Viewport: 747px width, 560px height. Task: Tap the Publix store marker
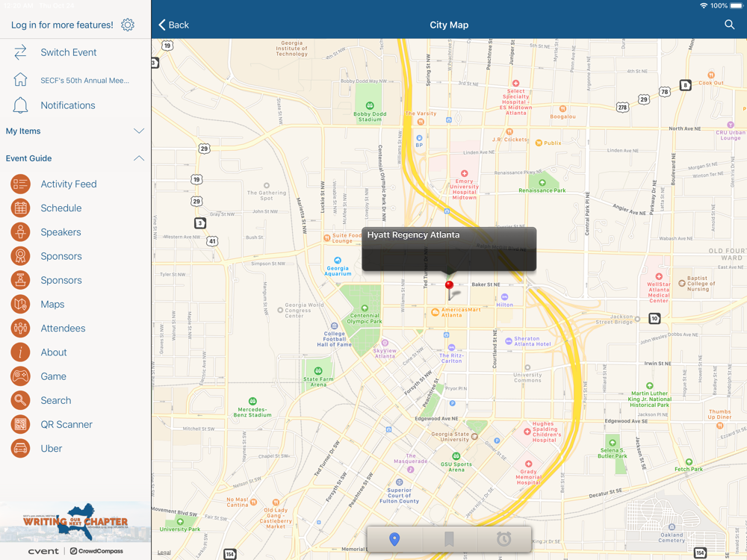click(539, 143)
